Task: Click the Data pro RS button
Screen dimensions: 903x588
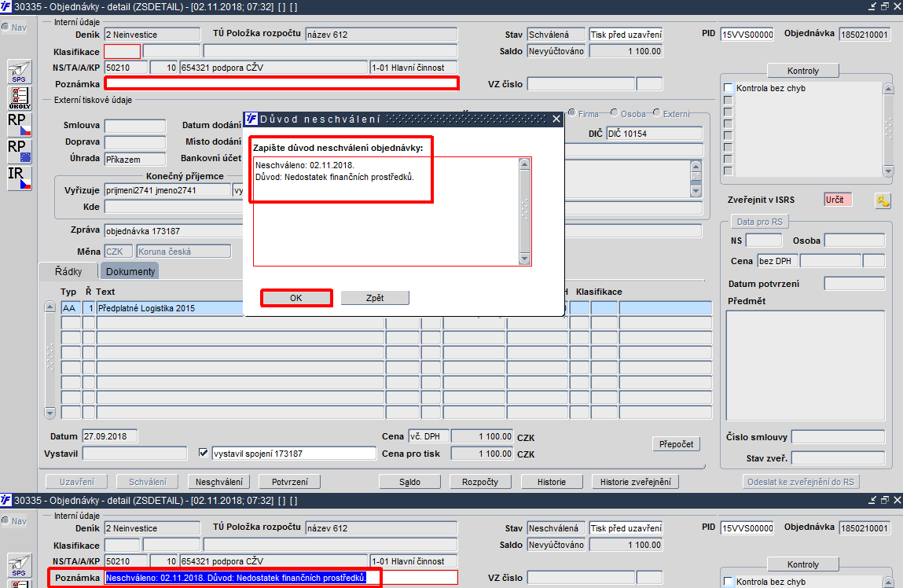Action: pyautogui.click(x=760, y=222)
